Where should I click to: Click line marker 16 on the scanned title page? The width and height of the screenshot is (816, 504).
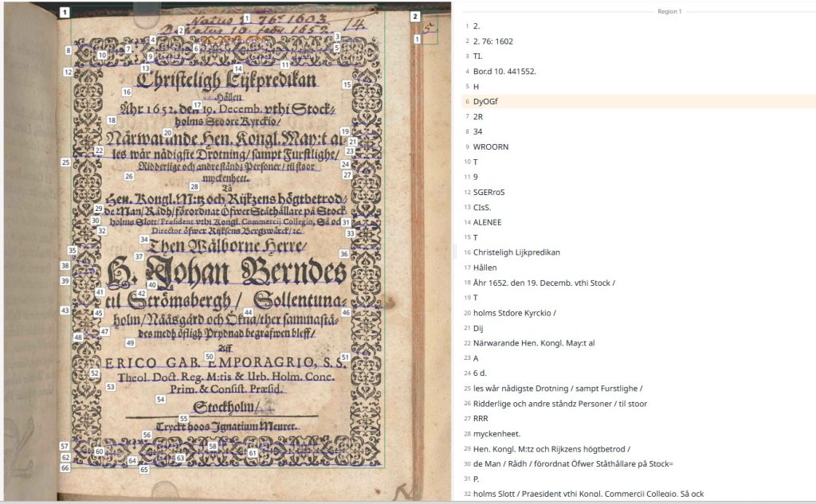[x=127, y=92]
